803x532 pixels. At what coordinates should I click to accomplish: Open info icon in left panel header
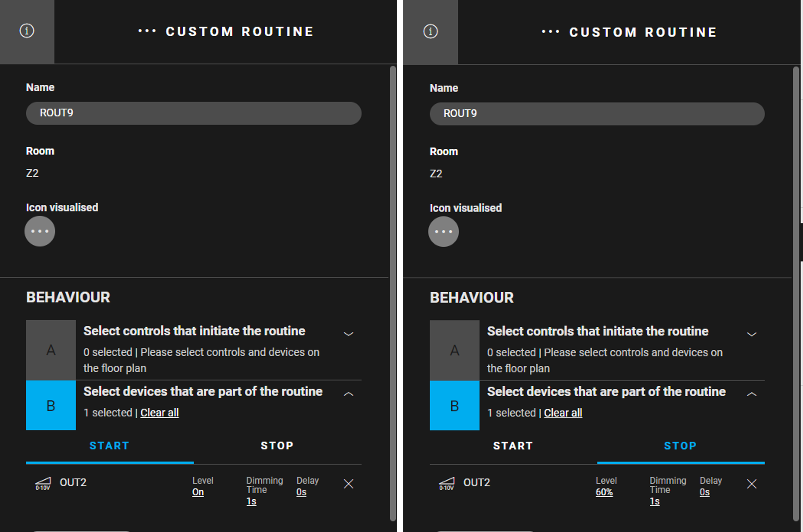pos(27,31)
